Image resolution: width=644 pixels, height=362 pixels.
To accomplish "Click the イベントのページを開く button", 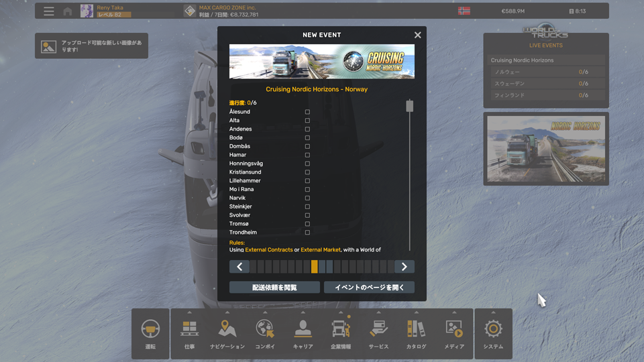I will coord(369,287).
